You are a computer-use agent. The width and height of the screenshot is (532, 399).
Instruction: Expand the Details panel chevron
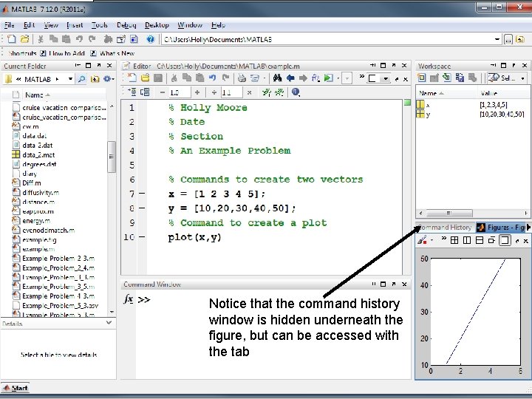(x=109, y=323)
